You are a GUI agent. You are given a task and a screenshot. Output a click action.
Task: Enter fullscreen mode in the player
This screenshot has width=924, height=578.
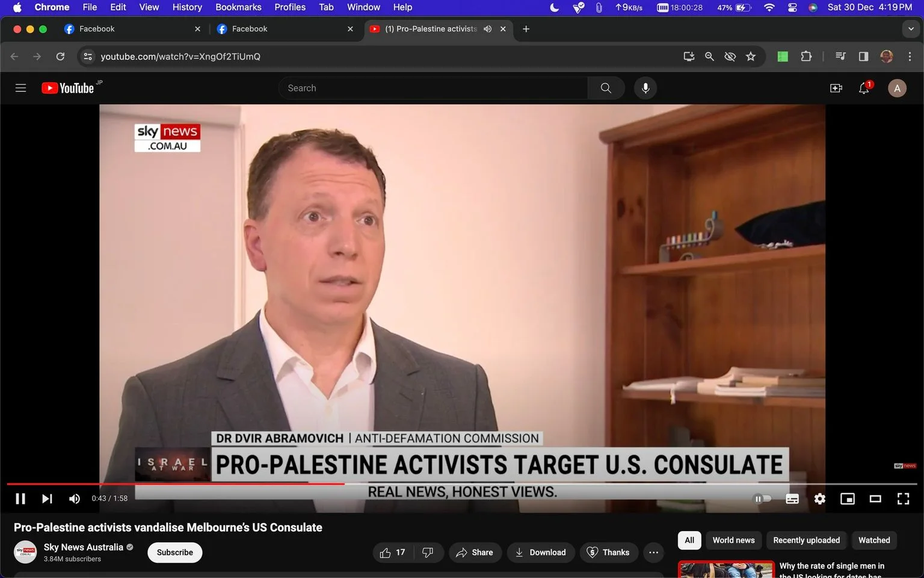(903, 499)
